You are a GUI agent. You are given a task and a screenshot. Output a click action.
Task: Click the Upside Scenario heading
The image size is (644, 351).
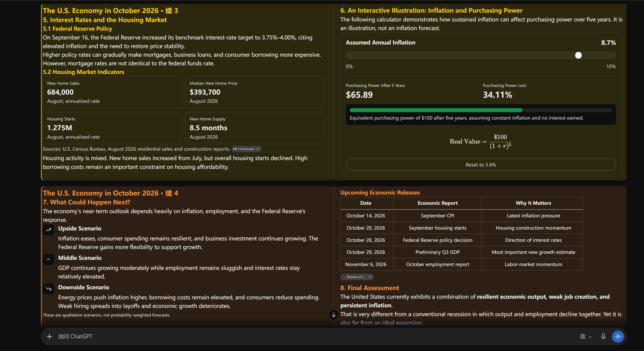[x=80, y=228]
